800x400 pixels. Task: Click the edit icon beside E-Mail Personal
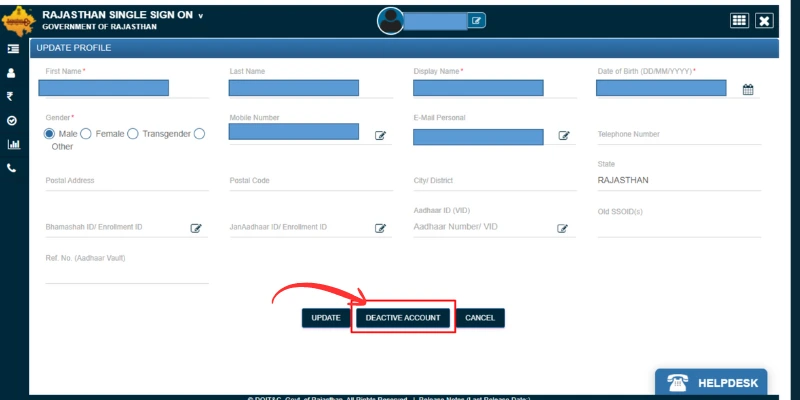pos(564,136)
